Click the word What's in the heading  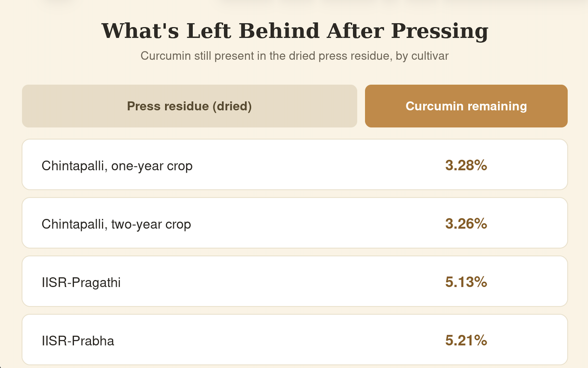point(140,31)
